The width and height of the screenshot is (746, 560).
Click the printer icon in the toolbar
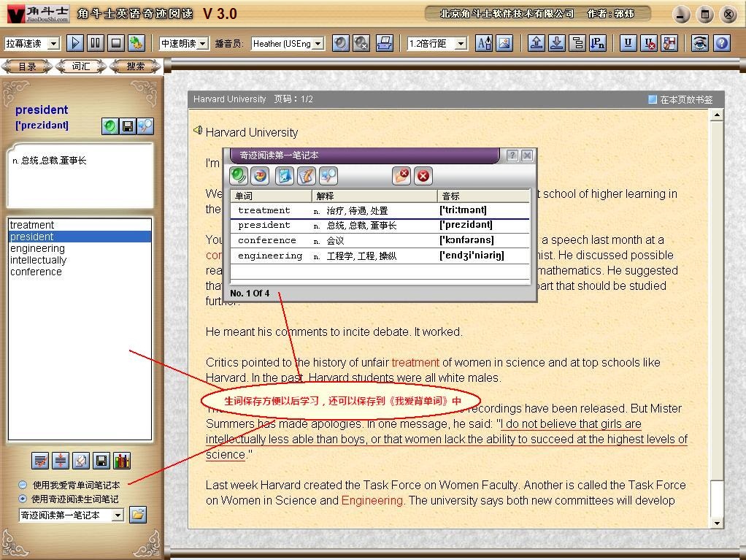coord(384,43)
